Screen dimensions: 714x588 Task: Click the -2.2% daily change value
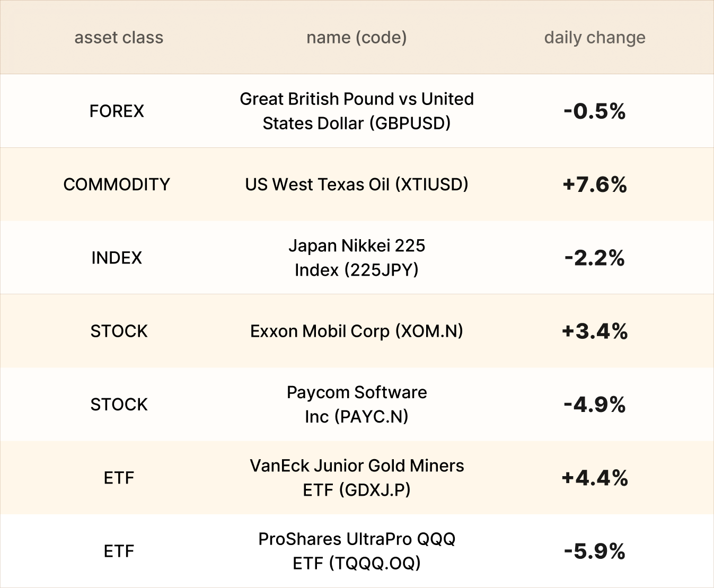595,258
